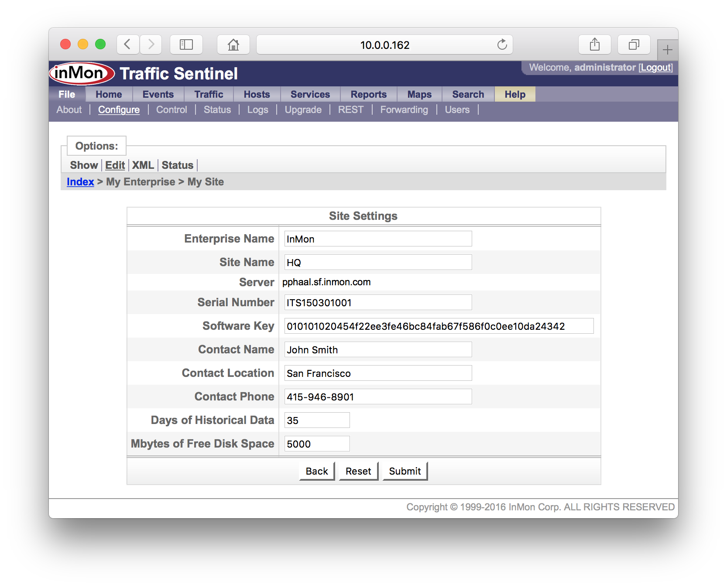The height and width of the screenshot is (588, 727).
Task: Open the Services tab
Action: [310, 94]
